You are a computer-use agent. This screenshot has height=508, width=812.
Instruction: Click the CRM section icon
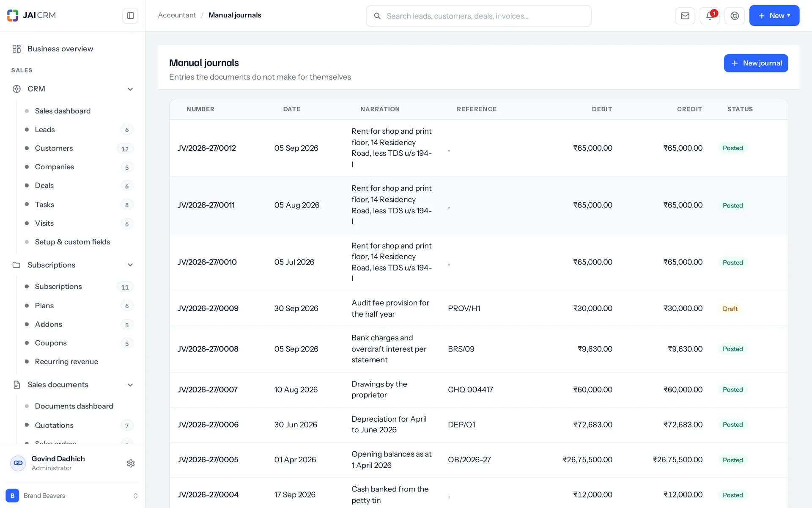[16, 89]
